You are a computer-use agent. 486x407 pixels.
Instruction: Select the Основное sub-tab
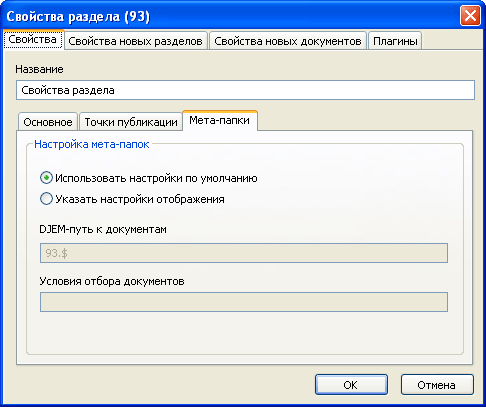(48, 122)
